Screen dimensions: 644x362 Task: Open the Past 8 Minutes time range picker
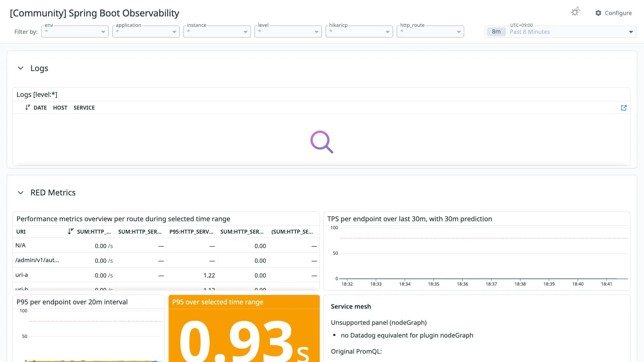pyautogui.click(x=560, y=32)
